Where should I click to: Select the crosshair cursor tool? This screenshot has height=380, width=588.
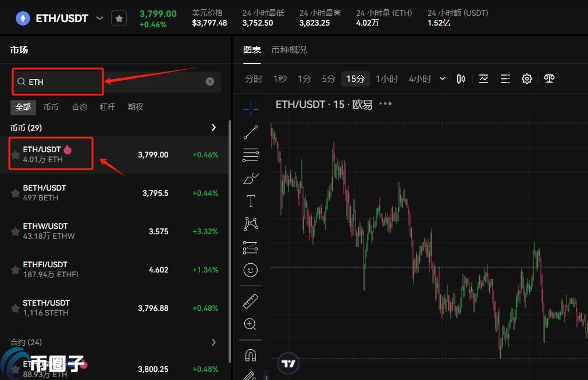[x=251, y=109]
